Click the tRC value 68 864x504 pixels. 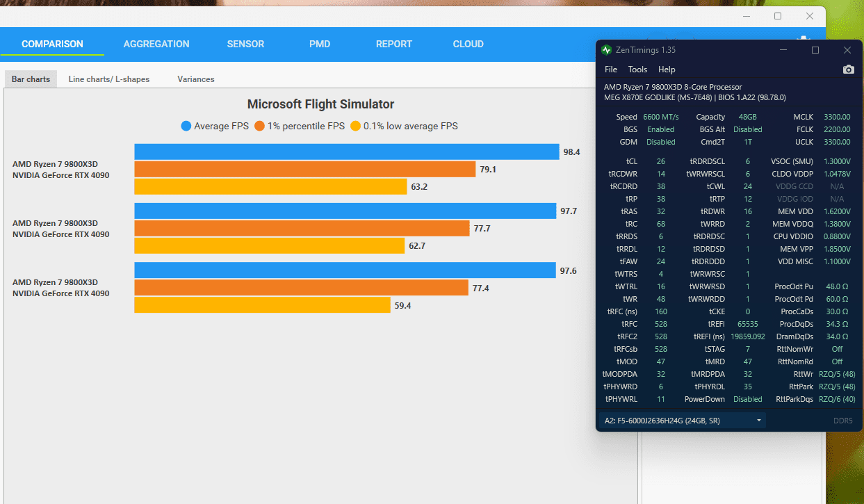click(661, 224)
